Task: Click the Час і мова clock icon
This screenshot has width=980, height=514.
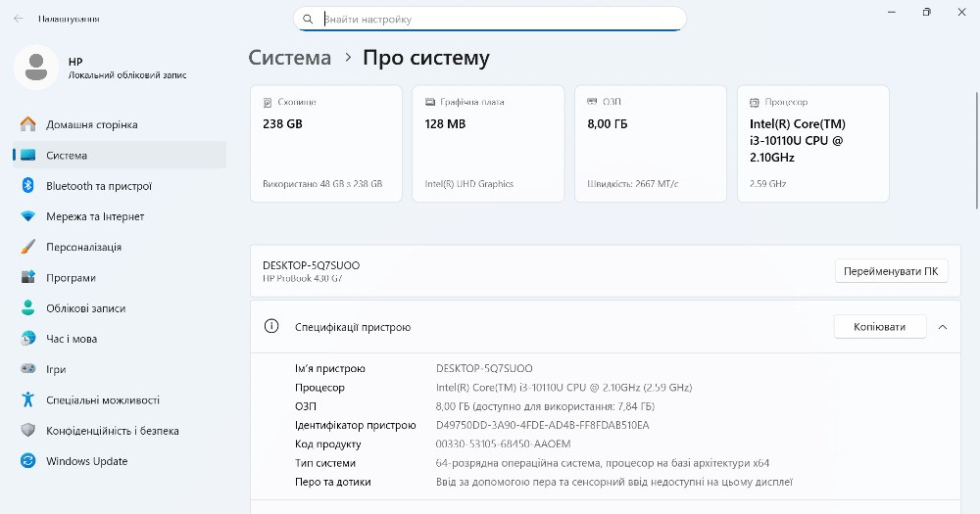Action: 28,339
